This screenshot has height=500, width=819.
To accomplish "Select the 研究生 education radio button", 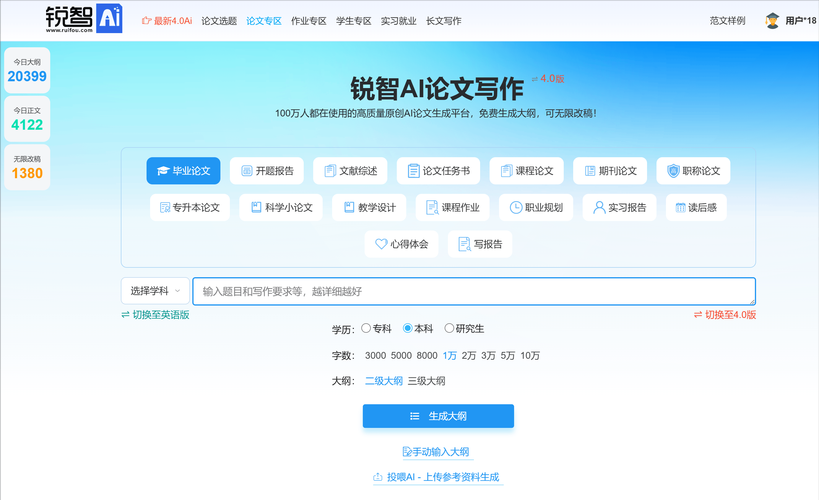I will [x=449, y=328].
